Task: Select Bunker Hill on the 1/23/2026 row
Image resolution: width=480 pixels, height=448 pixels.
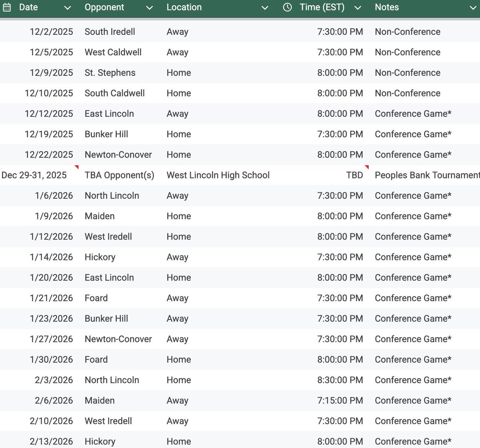Action: click(106, 318)
